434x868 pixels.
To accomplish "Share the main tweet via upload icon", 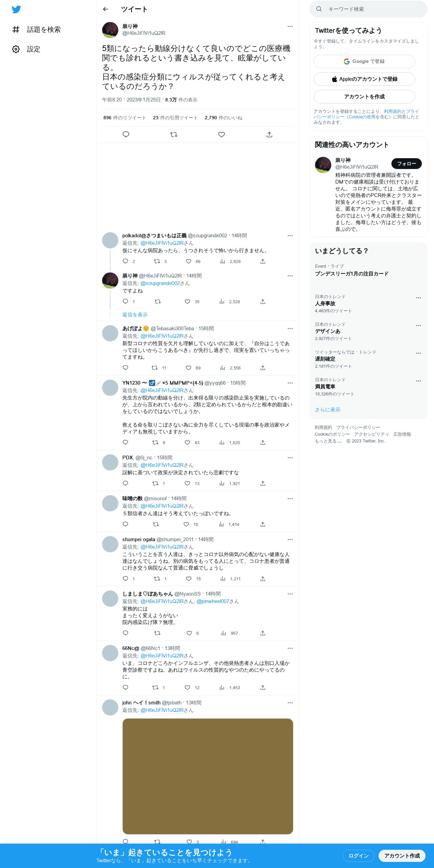I will point(269,135).
